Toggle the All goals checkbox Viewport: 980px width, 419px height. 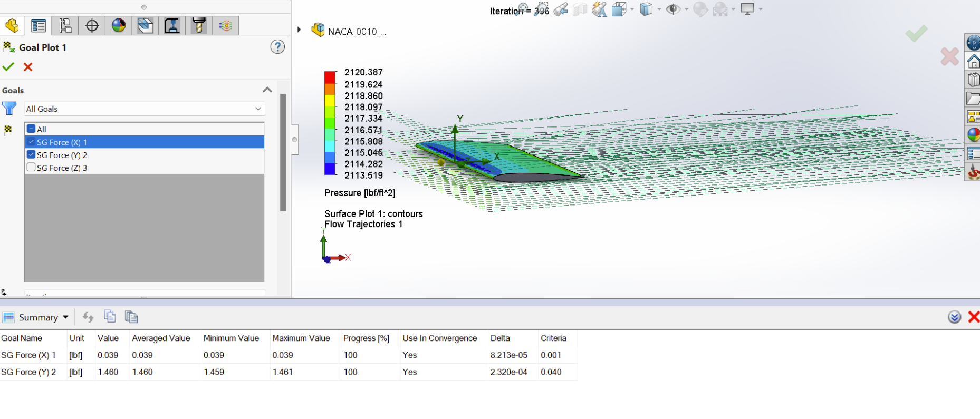coord(31,129)
